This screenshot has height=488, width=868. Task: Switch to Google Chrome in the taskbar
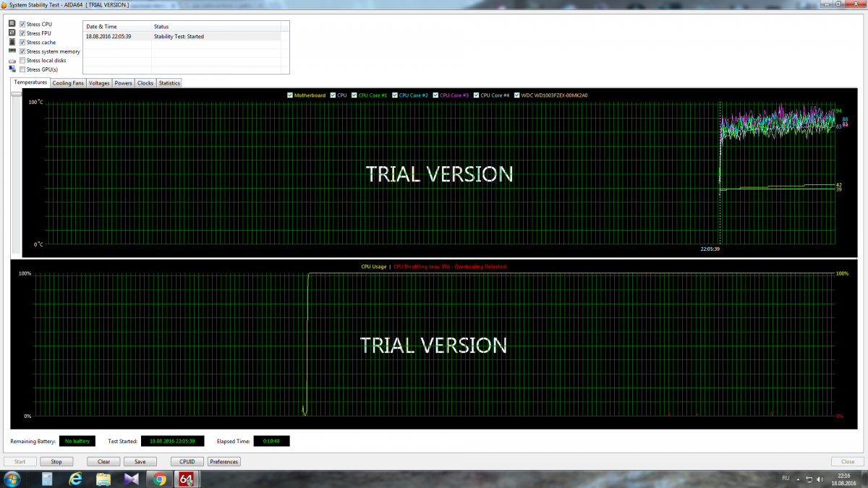[x=160, y=479]
